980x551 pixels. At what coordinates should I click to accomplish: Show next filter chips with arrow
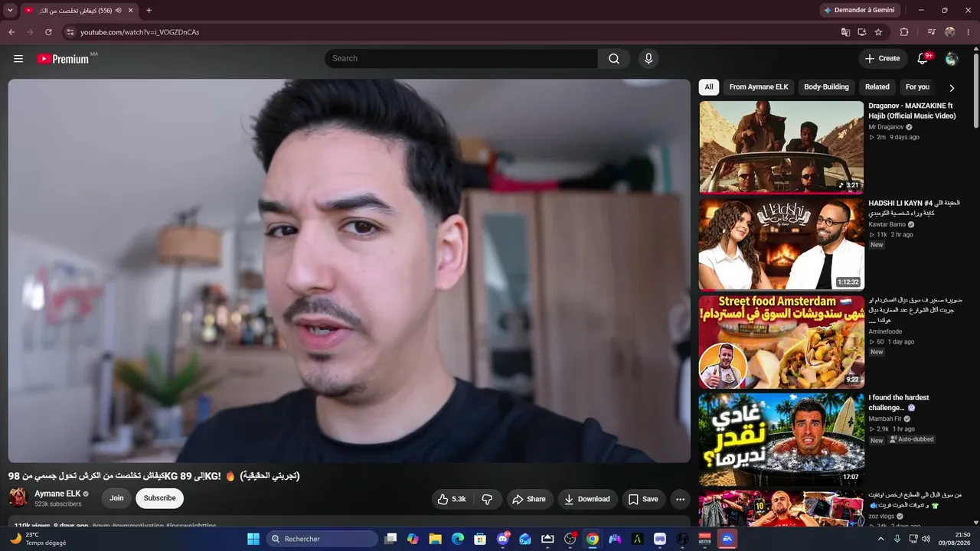952,88
